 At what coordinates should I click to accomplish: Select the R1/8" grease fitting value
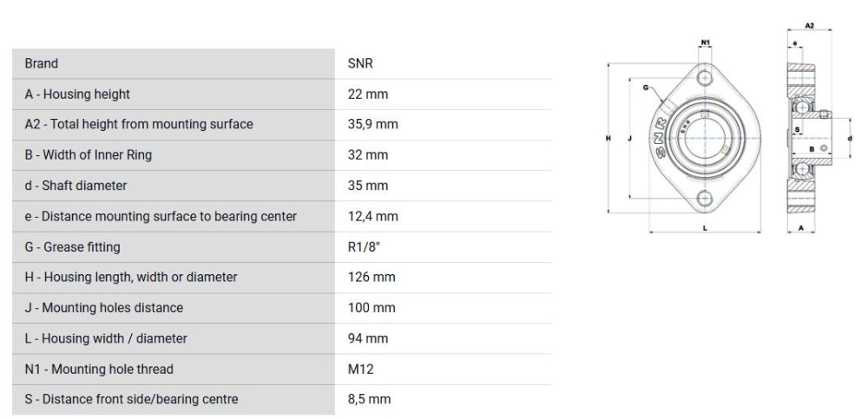(x=364, y=247)
